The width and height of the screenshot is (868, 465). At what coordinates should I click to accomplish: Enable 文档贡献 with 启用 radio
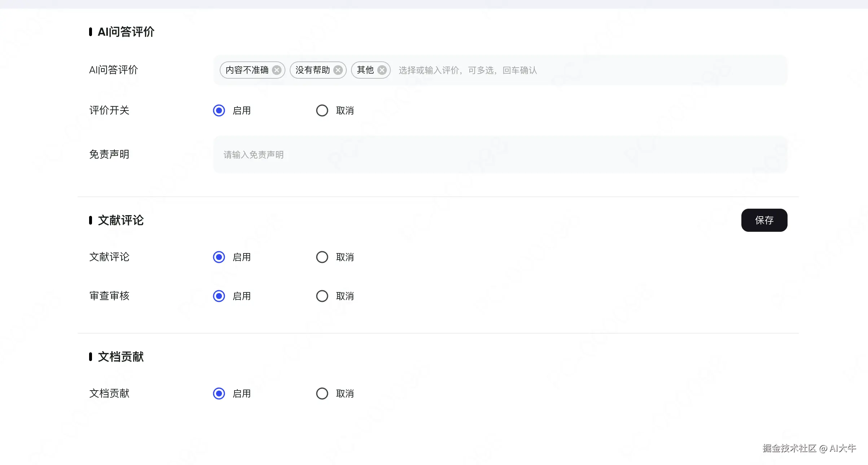[219, 394]
